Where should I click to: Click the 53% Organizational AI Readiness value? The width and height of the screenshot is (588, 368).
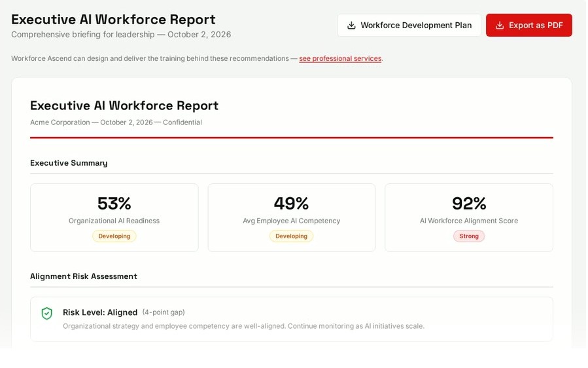click(x=114, y=204)
